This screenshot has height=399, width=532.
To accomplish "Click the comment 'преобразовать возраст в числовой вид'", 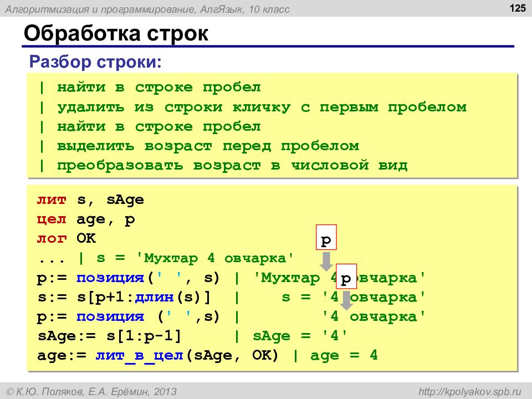I will coord(232,166).
